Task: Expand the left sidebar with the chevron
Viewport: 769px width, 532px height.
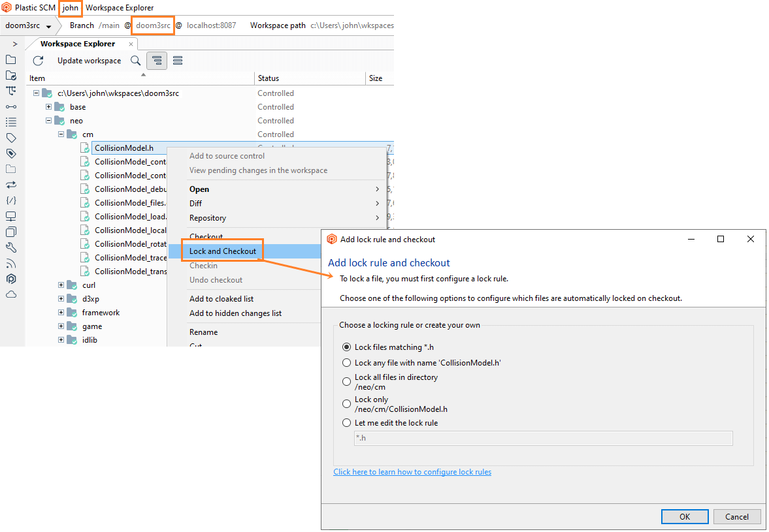Action: click(15, 44)
